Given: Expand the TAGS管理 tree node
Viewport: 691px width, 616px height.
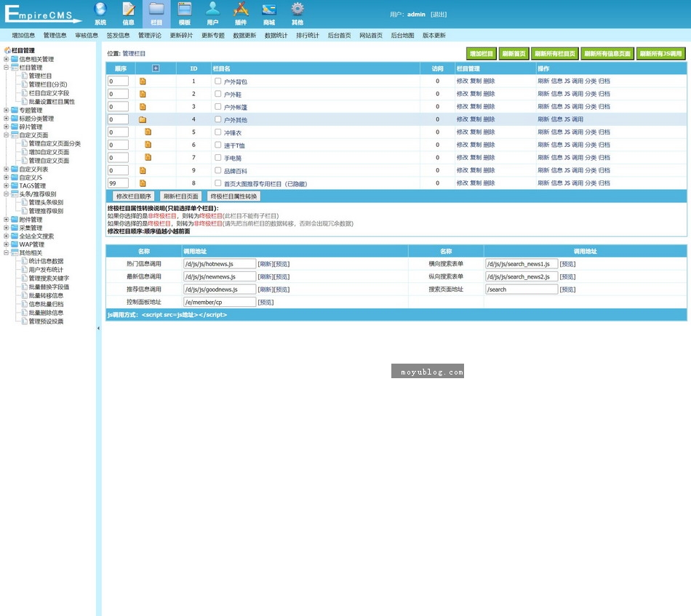Looking at the screenshot, I should (6, 185).
